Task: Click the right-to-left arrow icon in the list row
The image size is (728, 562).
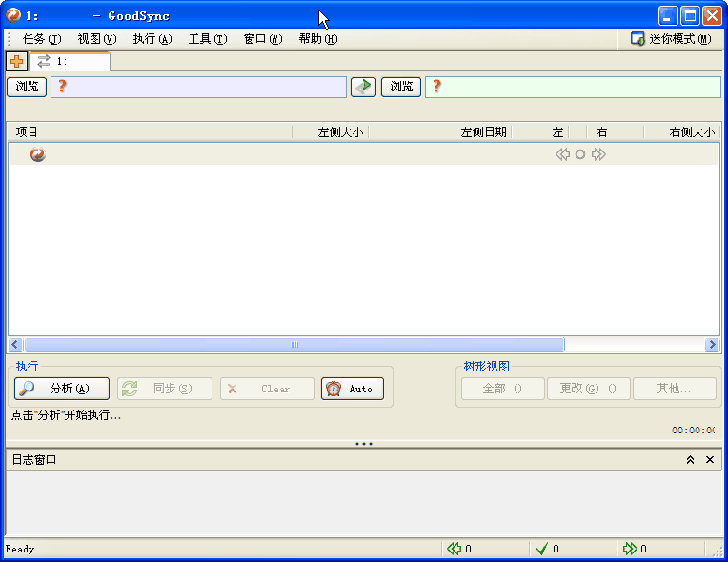Action: pos(562,154)
